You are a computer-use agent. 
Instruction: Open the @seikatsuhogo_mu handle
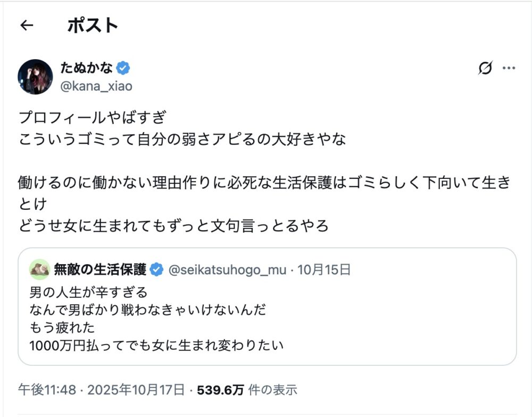(228, 270)
